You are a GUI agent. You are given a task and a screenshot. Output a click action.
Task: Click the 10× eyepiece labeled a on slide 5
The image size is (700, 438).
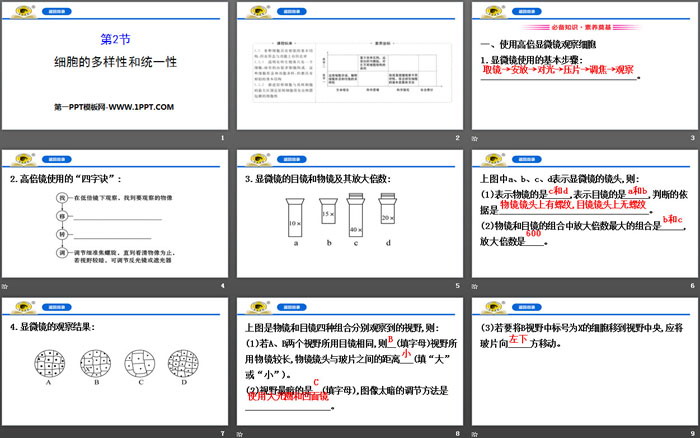point(295,217)
